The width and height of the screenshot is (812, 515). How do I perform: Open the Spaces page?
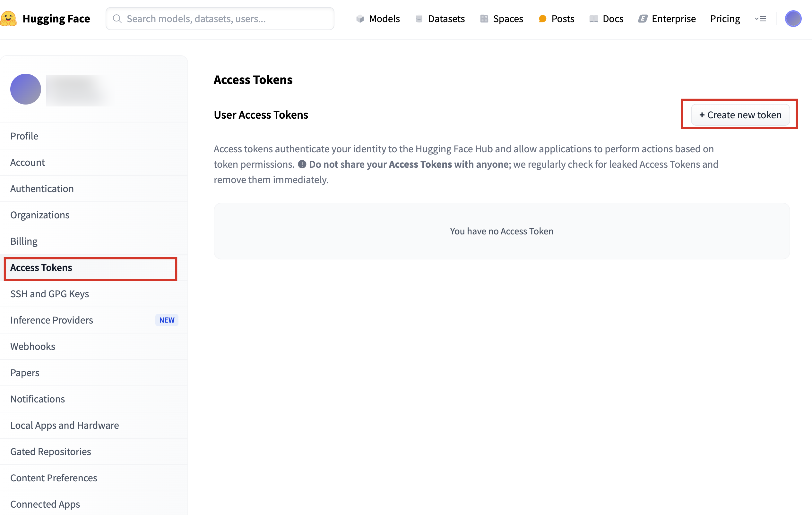tap(501, 19)
